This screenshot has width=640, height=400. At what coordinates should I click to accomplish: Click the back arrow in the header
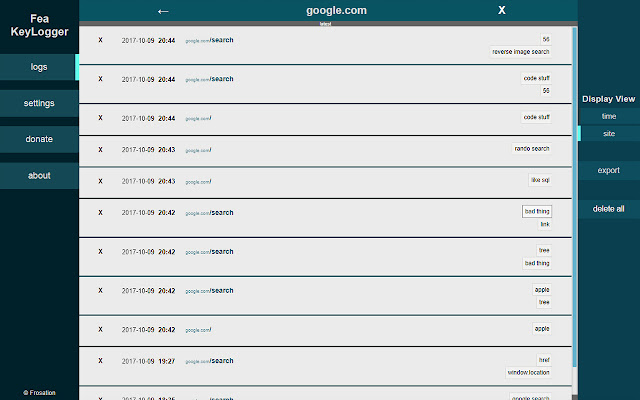click(x=164, y=11)
